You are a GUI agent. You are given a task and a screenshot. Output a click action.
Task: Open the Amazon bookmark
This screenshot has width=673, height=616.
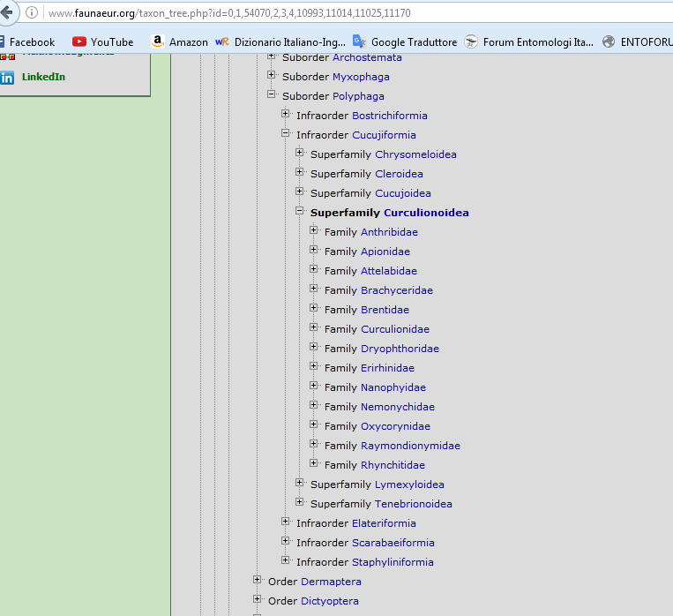click(x=179, y=41)
